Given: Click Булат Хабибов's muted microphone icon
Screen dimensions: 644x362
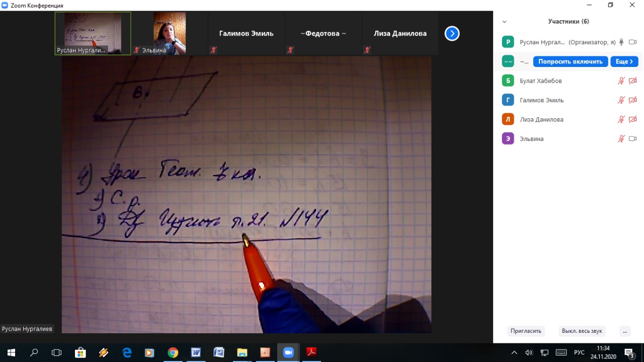Looking at the screenshot, I should (621, 81).
